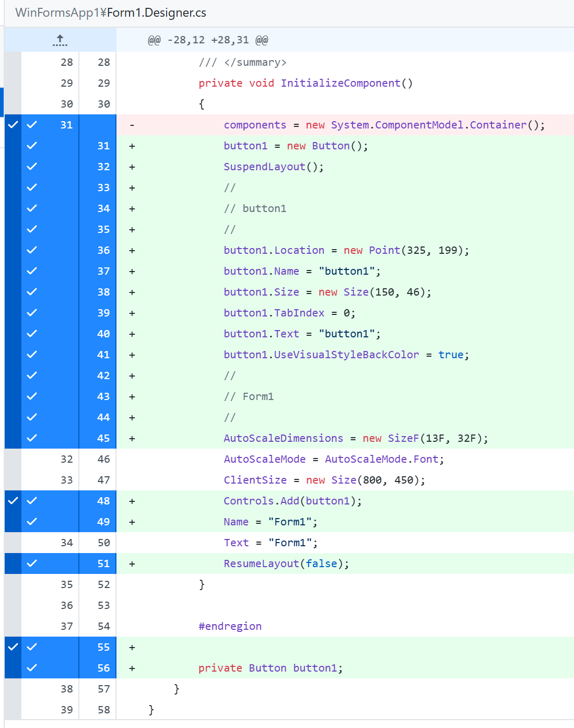Uncheck the added line 44 checkmark
Screen dimensions: 574x728
[x=32, y=417]
